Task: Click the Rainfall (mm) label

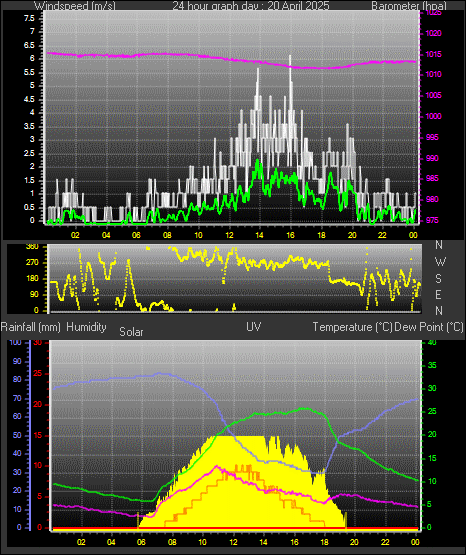Action: [31, 327]
